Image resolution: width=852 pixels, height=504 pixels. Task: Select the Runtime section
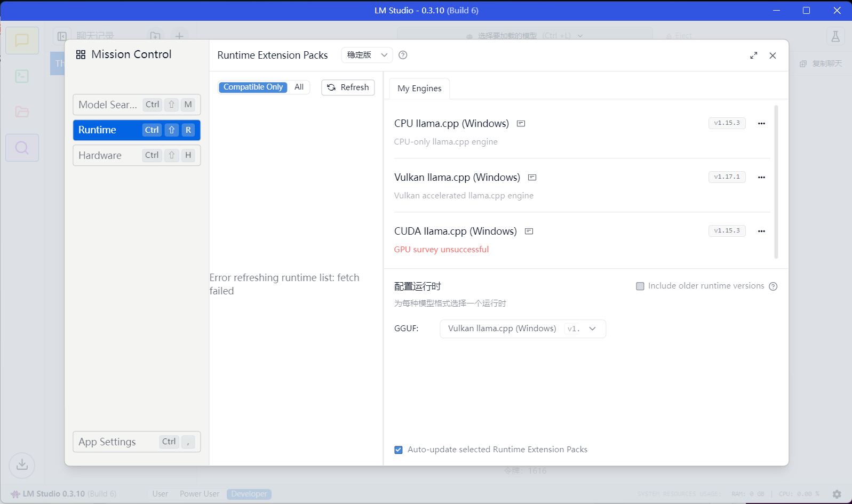(x=137, y=130)
